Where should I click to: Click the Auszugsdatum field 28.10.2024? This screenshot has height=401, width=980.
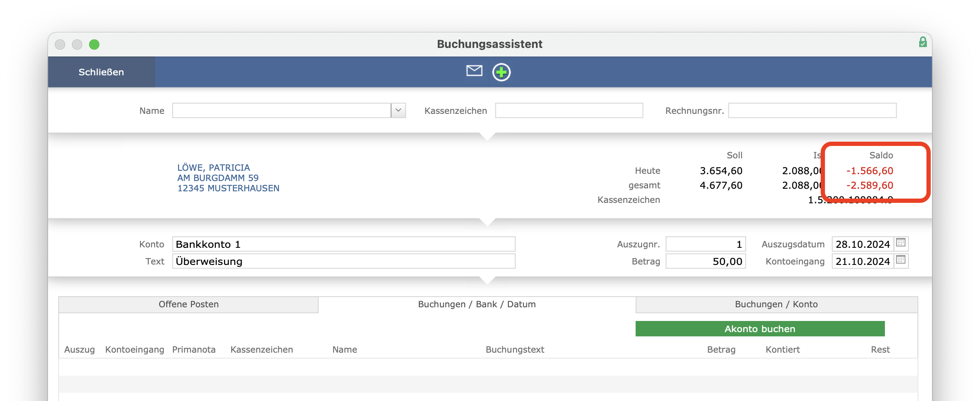pos(863,244)
